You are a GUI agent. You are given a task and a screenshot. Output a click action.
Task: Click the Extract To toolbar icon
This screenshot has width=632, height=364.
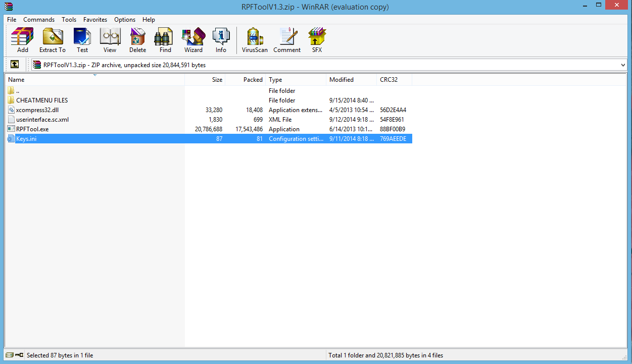click(53, 36)
